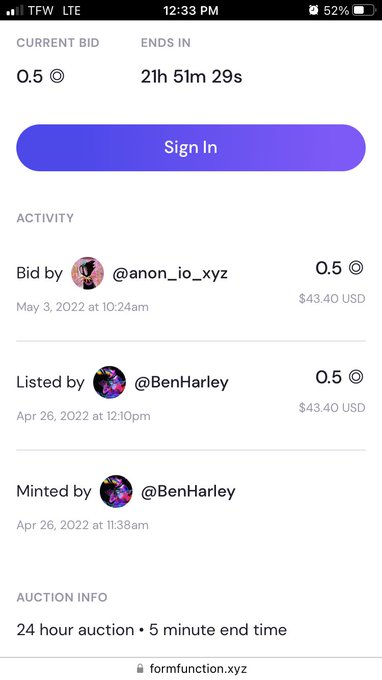Image resolution: width=382 pixels, height=680 pixels.
Task: Open @BenHarley link in Minted by row
Action: tap(188, 491)
